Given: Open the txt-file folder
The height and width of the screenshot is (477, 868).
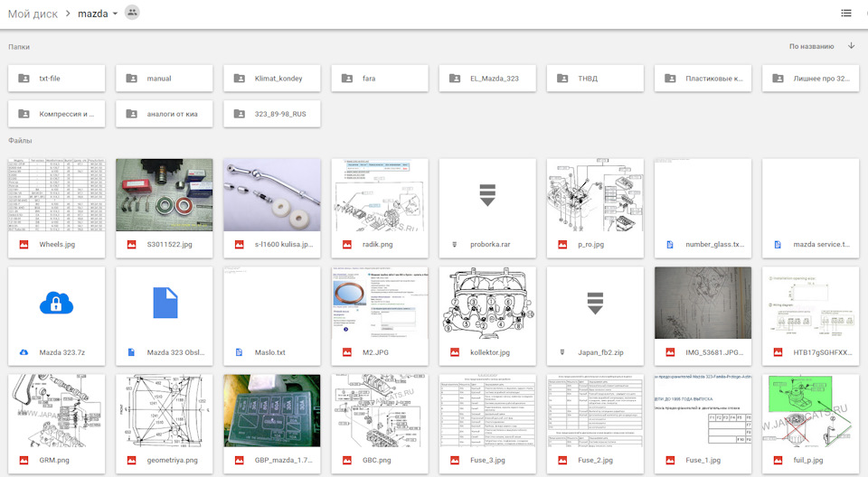Looking at the screenshot, I should click(56, 78).
